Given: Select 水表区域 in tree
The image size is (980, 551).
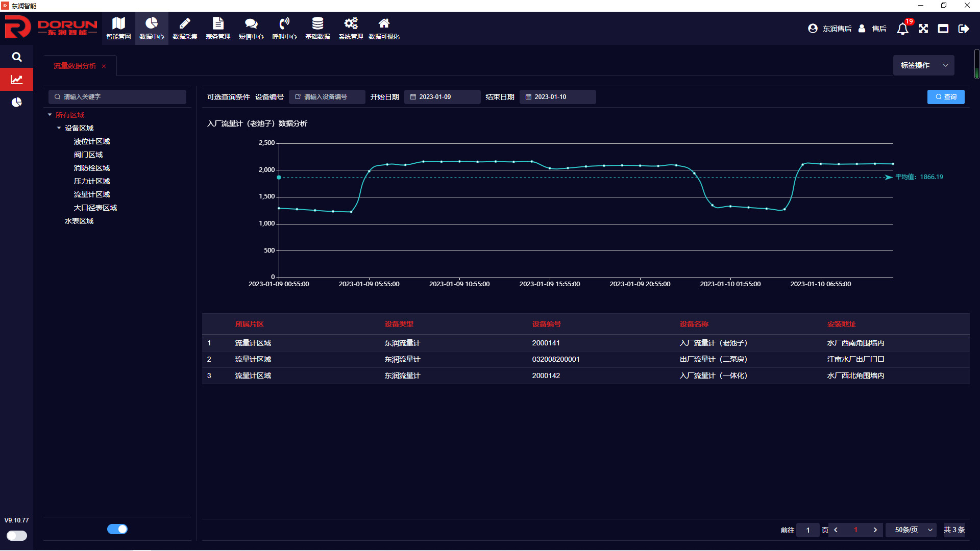Looking at the screenshot, I should tap(79, 221).
